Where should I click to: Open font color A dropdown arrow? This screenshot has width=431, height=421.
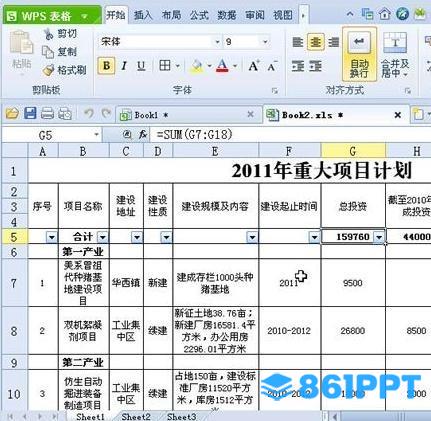point(235,66)
